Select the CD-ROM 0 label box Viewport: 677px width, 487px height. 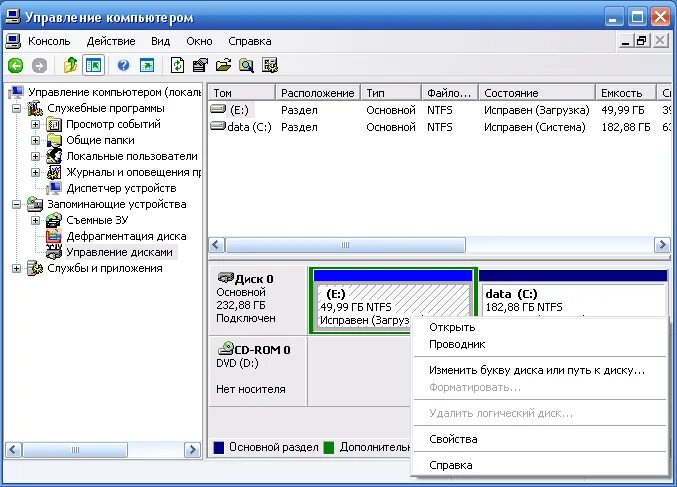(258, 371)
